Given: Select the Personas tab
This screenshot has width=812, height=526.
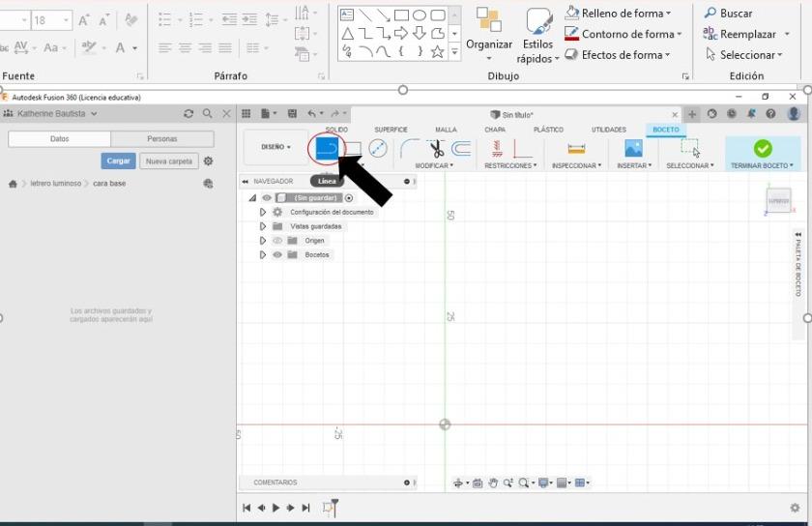Looking at the screenshot, I should [x=162, y=139].
